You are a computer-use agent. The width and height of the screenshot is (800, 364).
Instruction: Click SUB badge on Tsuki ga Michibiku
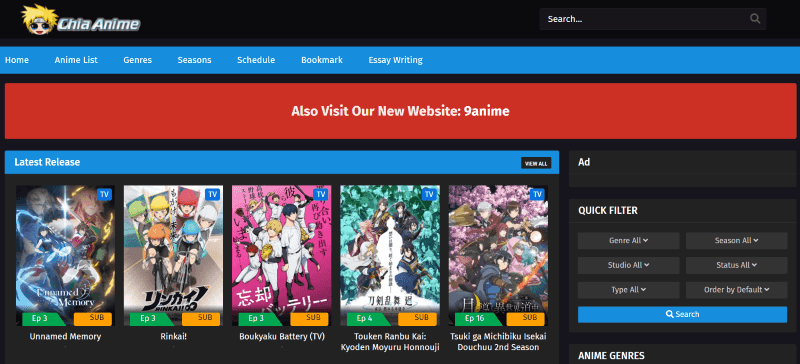(526, 319)
